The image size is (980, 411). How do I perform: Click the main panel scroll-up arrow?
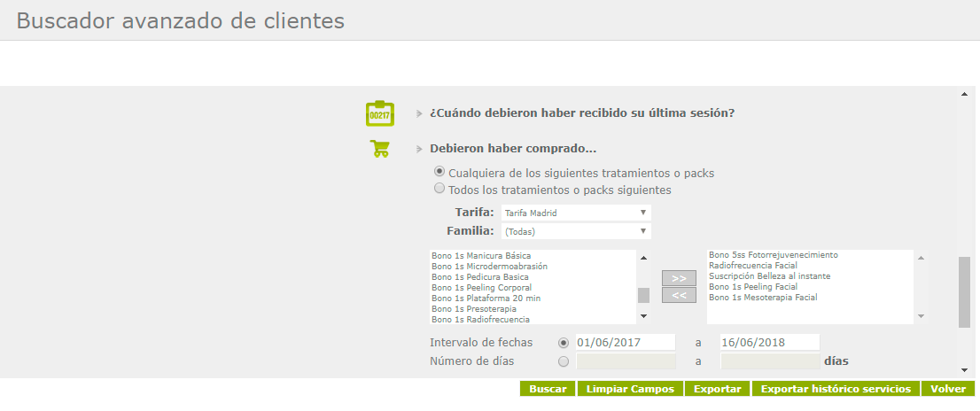(x=964, y=94)
